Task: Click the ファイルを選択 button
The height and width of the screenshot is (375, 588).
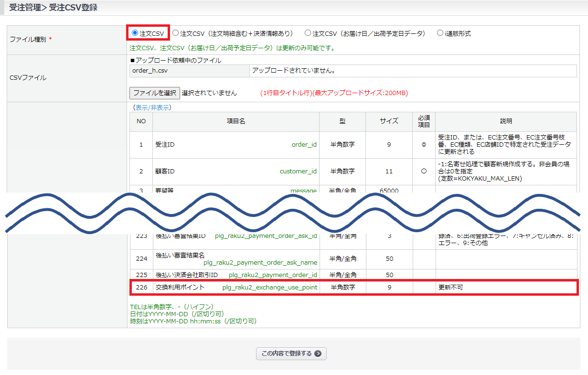Action: 154,93
